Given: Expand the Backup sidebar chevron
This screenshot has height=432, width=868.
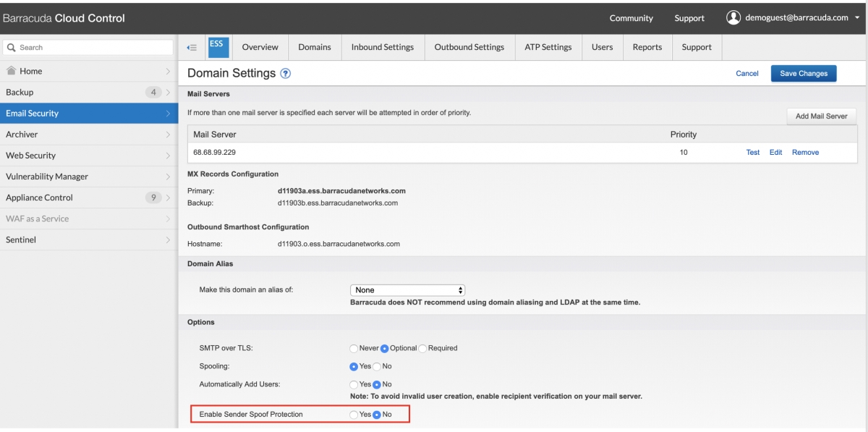Looking at the screenshot, I should (x=168, y=92).
